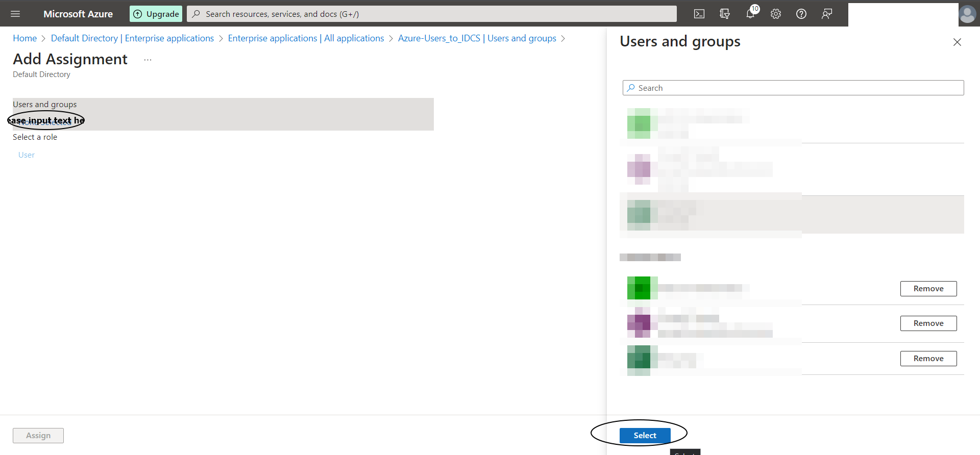This screenshot has width=980, height=455.
Task: Close the Users and groups panel
Action: (x=957, y=42)
